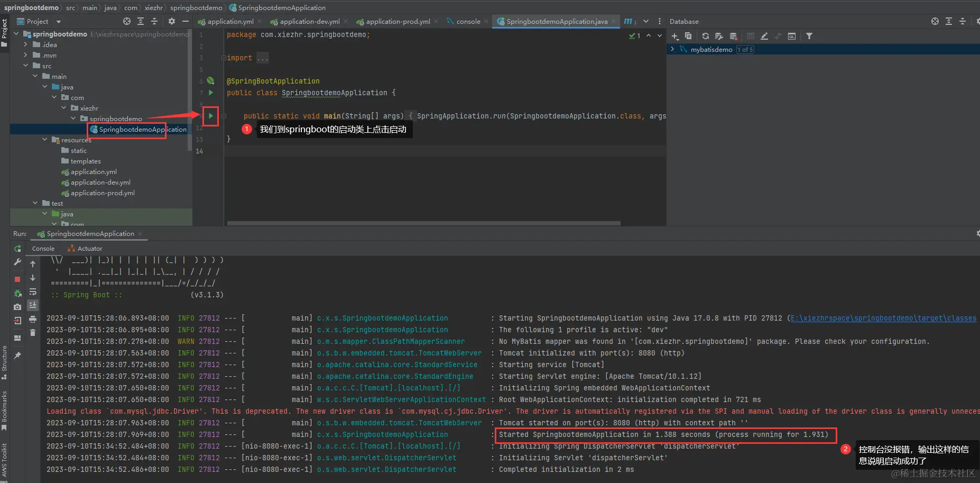Click the src breadcrumb in navigation bar
Screen dimensions: 980x483
[70, 7]
